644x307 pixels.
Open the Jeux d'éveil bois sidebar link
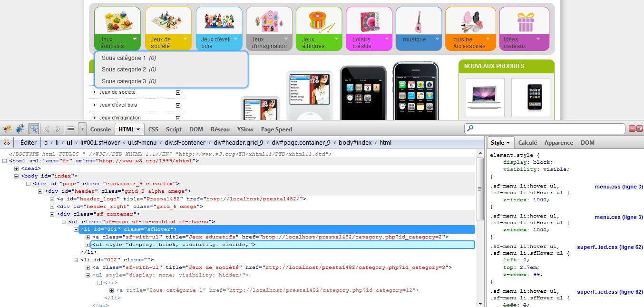pyautogui.click(x=118, y=105)
